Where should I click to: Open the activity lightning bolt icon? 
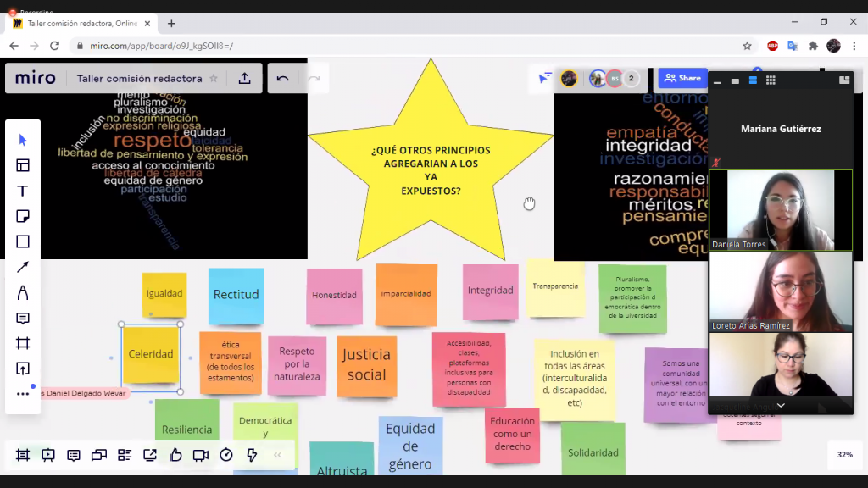252,455
